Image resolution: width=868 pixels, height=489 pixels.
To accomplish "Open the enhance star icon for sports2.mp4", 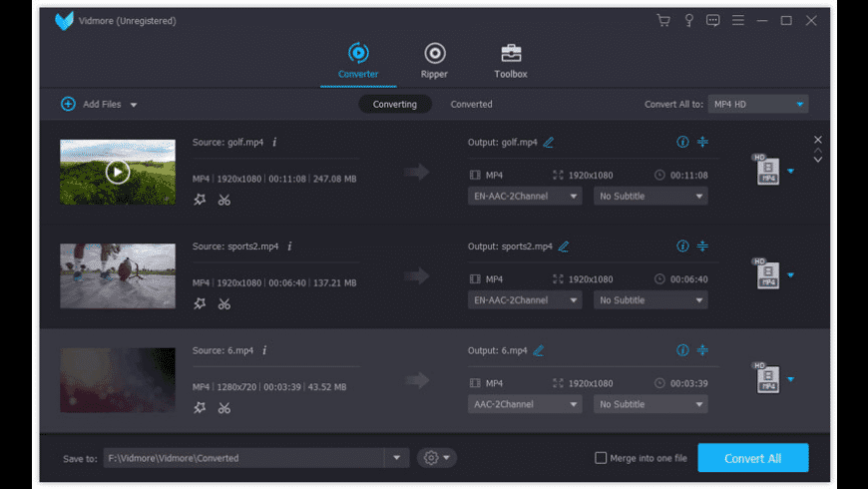I will click(200, 303).
